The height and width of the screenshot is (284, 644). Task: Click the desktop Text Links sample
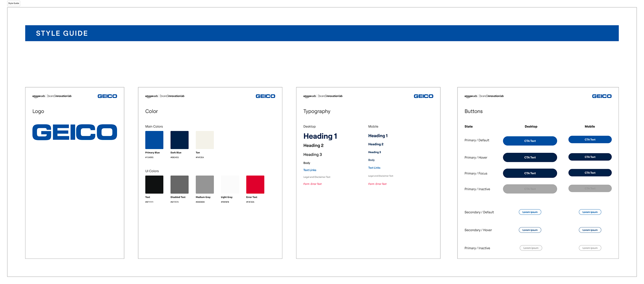(x=310, y=170)
